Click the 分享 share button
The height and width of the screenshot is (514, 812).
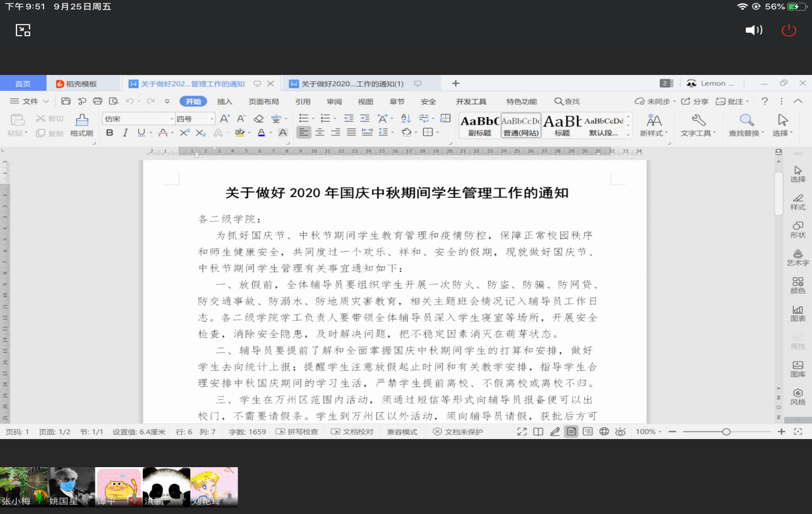[x=694, y=101]
